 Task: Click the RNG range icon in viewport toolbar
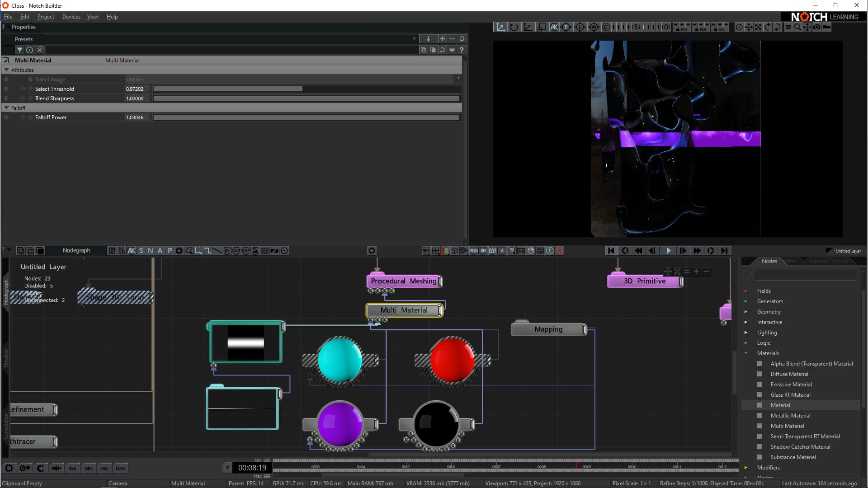coord(473,250)
